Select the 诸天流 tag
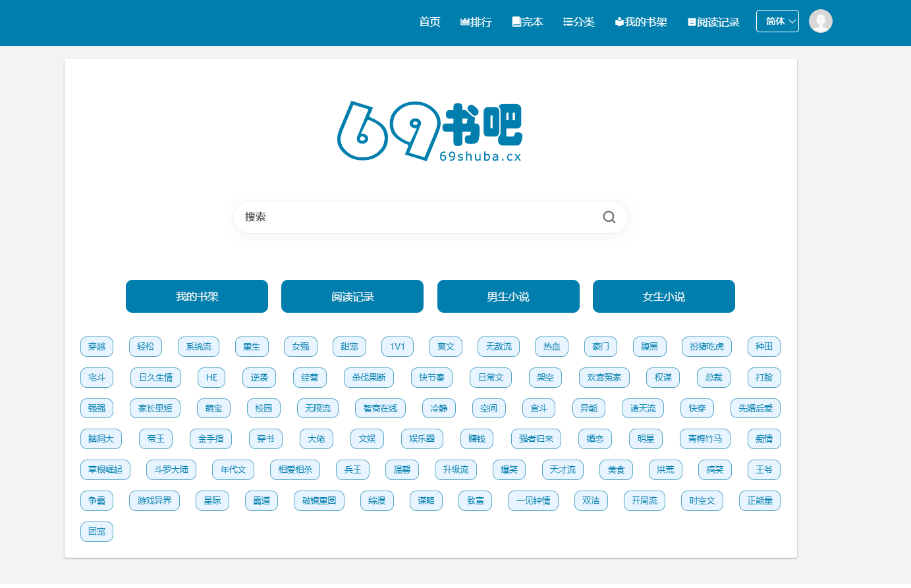911x588 pixels. [x=643, y=408]
